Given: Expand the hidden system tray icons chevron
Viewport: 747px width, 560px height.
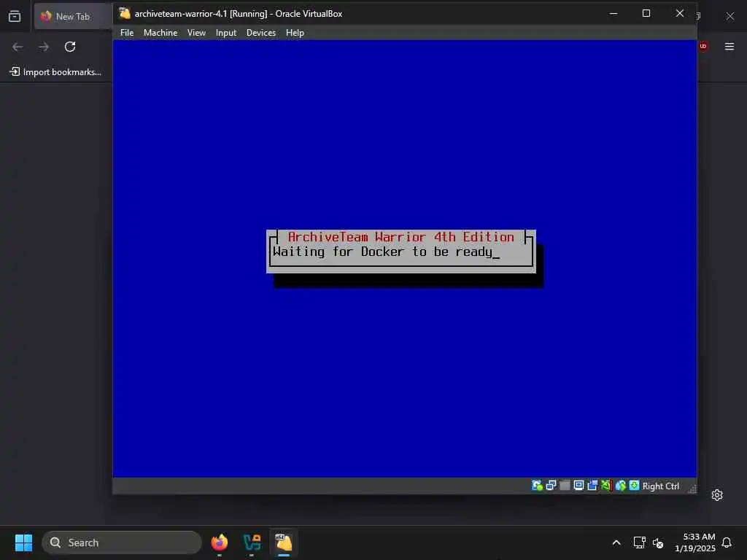Looking at the screenshot, I should click(616, 542).
